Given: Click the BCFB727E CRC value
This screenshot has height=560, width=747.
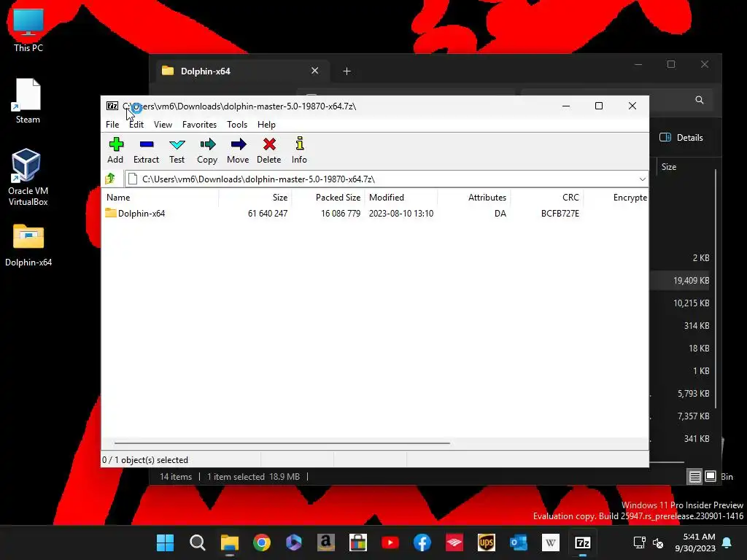Looking at the screenshot, I should tap(560, 214).
